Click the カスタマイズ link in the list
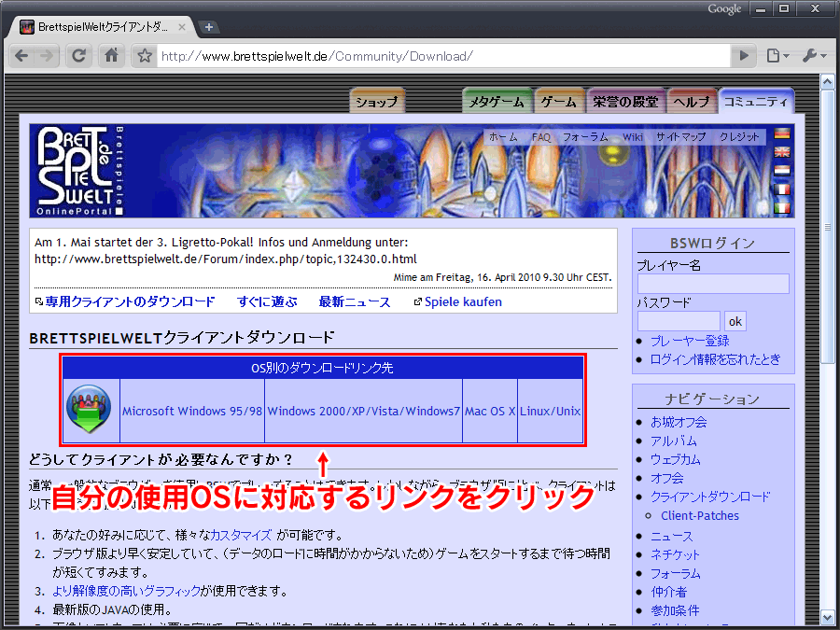 click(x=241, y=535)
